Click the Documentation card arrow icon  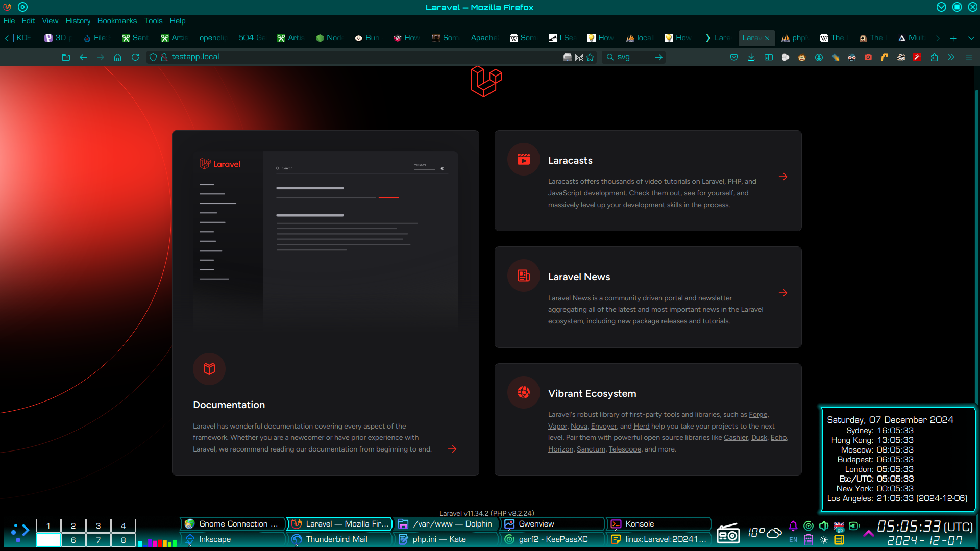[452, 449]
